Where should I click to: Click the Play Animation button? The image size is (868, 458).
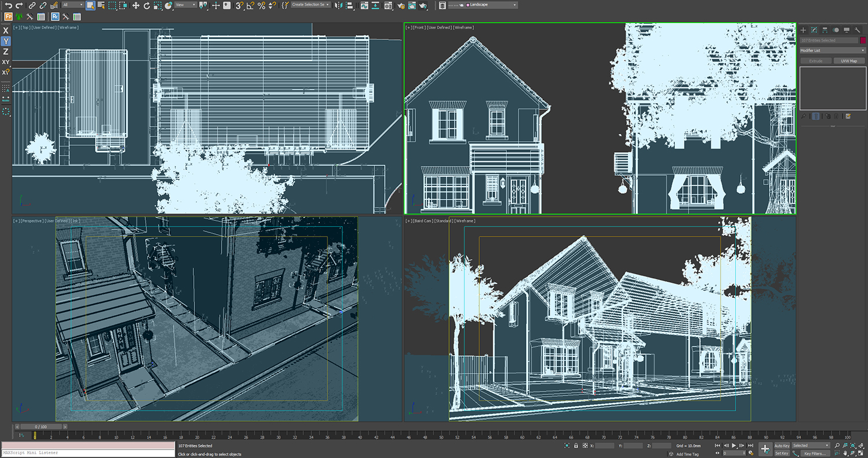tap(734, 446)
